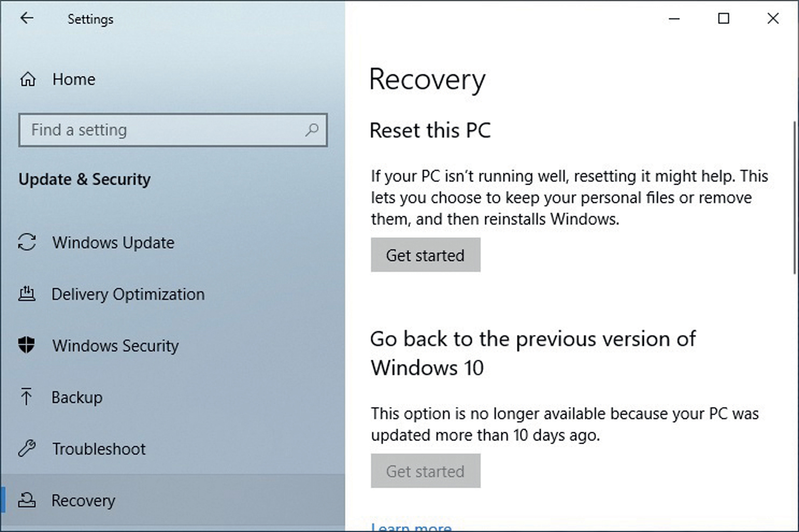
Task: Click the Windows Update sync icon
Action: coord(27,242)
